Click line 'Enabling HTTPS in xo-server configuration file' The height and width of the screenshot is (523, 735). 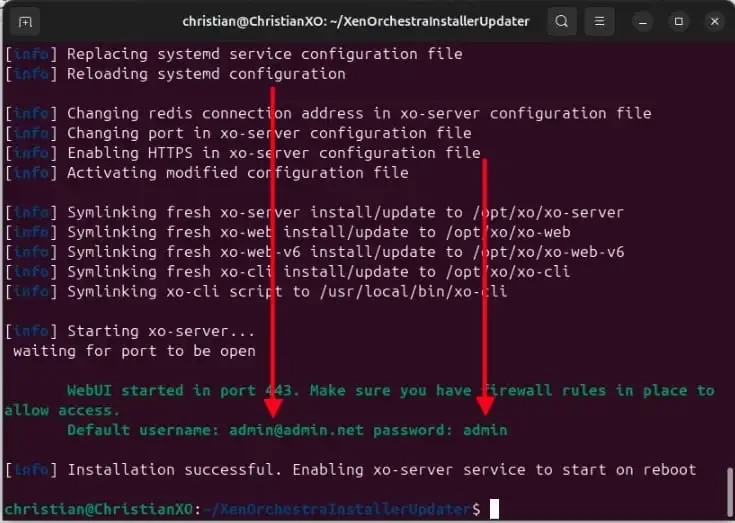coord(243,153)
